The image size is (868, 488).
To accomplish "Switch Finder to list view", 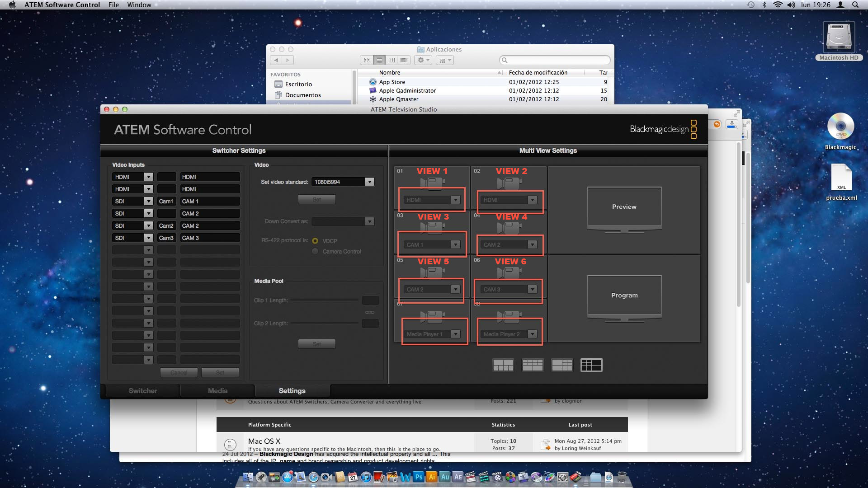I will pos(379,60).
